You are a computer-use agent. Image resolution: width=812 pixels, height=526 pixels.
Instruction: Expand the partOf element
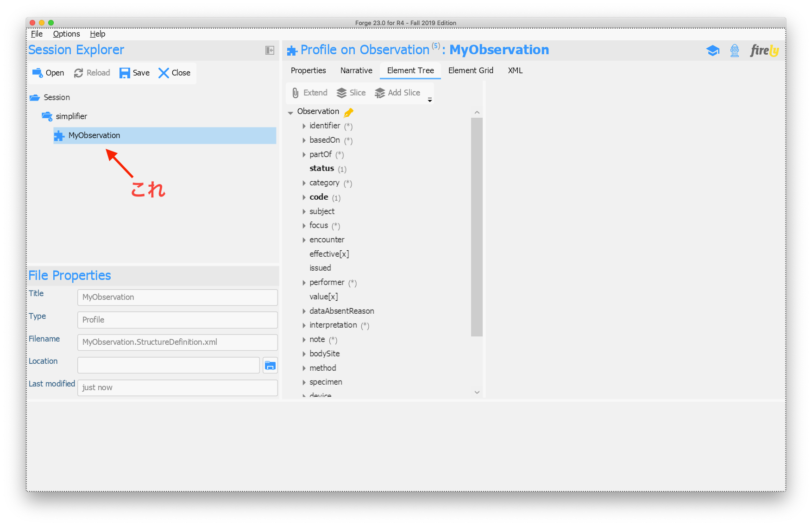pos(304,155)
